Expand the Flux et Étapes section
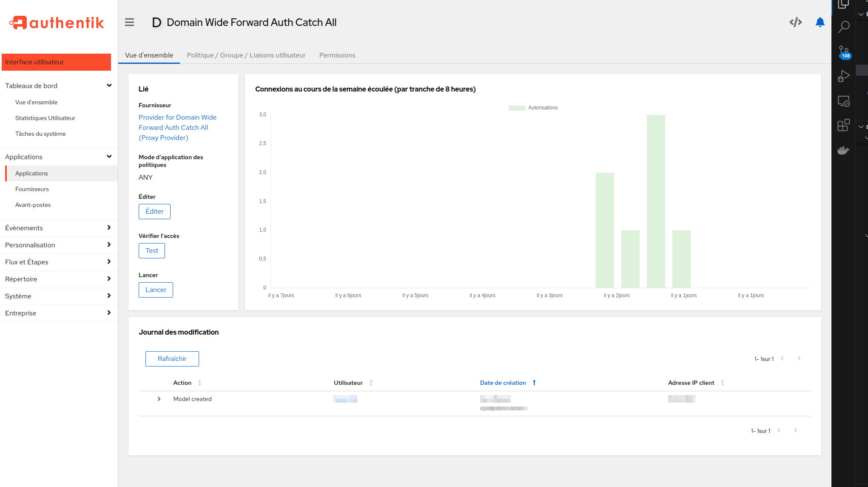Viewport: 868px width, 487px height. 59,262
